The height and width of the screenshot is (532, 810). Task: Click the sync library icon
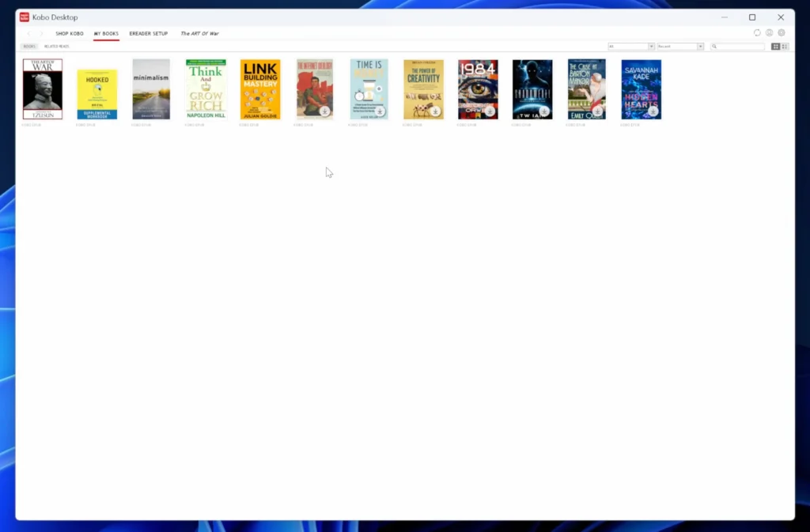[757, 33]
